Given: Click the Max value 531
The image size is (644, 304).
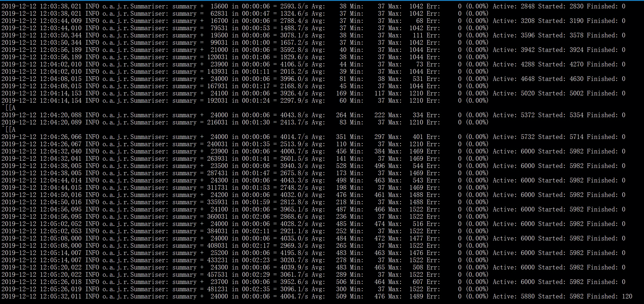Looking at the screenshot, I should pos(418,79).
